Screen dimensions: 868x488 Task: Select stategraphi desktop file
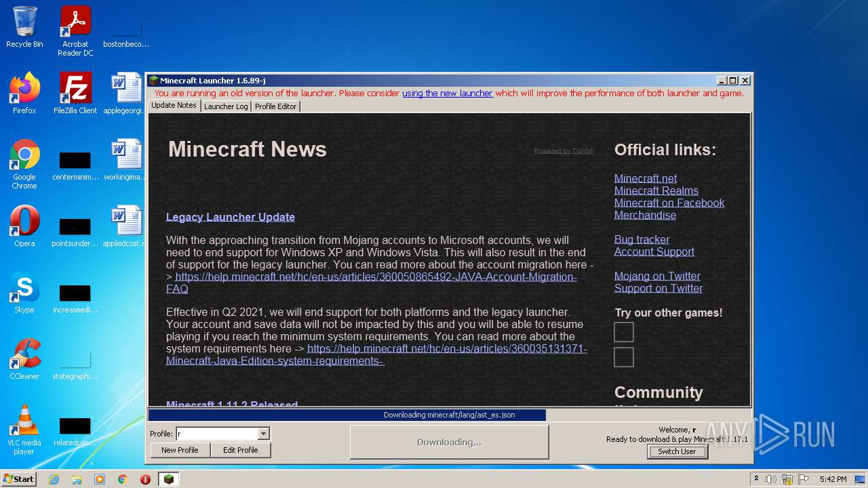tap(75, 364)
